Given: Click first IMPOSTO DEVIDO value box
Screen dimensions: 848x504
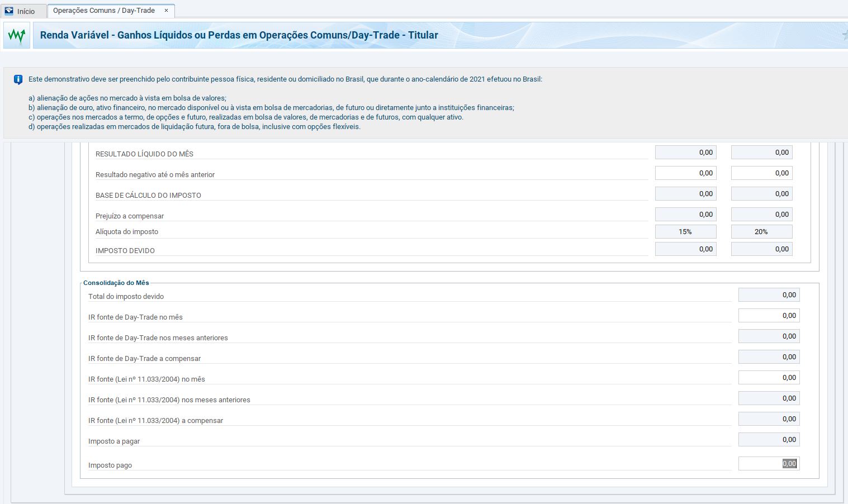Looking at the screenshot, I should click(685, 249).
